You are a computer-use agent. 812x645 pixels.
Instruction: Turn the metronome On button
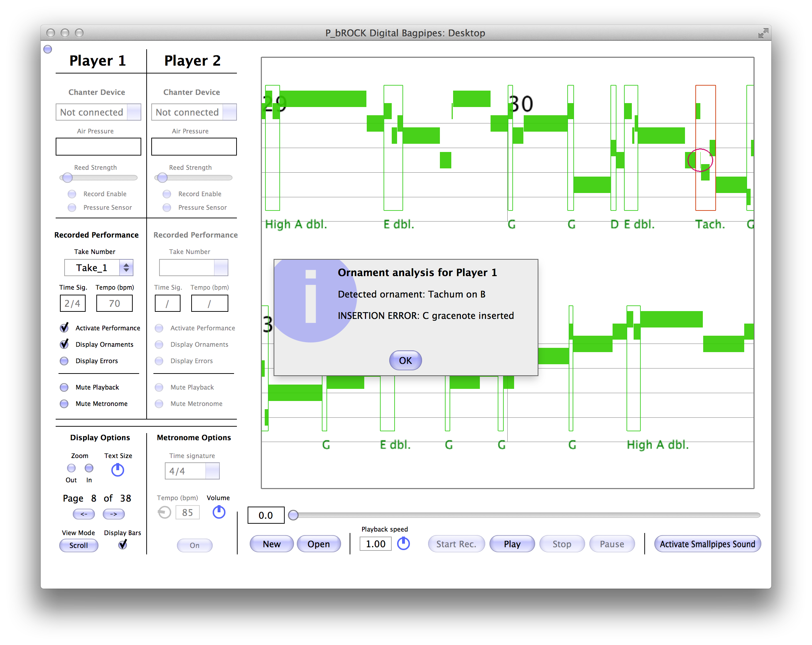tap(195, 545)
